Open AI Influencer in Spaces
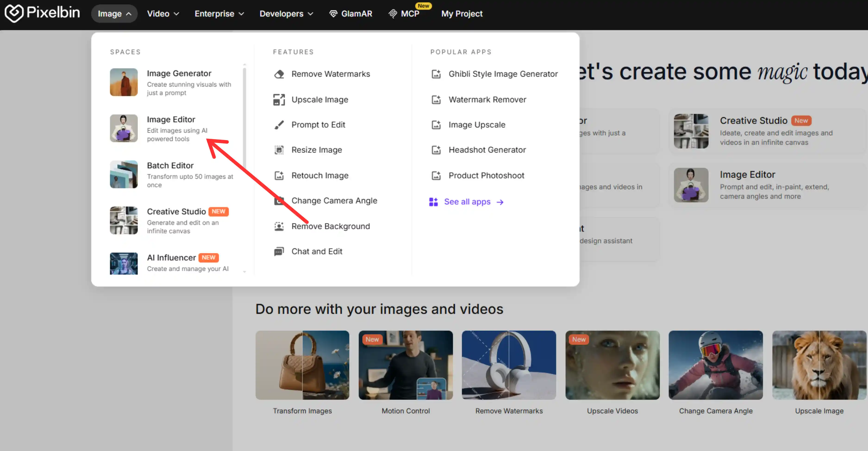Viewport: 868px width, 451px height. point(172,263)
